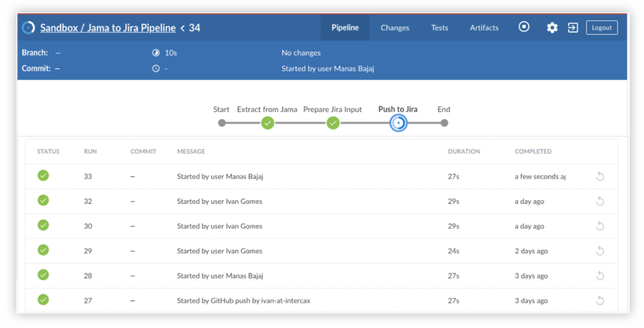Open the Artifacts tab
This screenshot has width=644, height=328.
[484, 28]
